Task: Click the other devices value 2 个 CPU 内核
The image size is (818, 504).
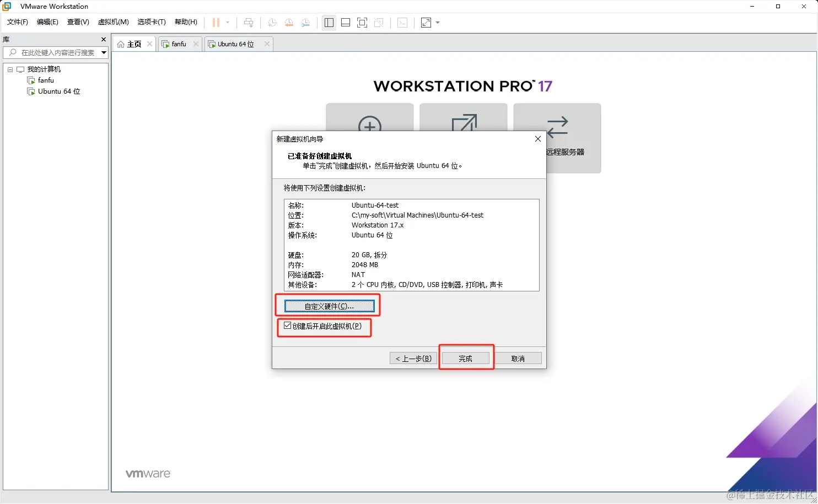Action: (x=373, y=285)
